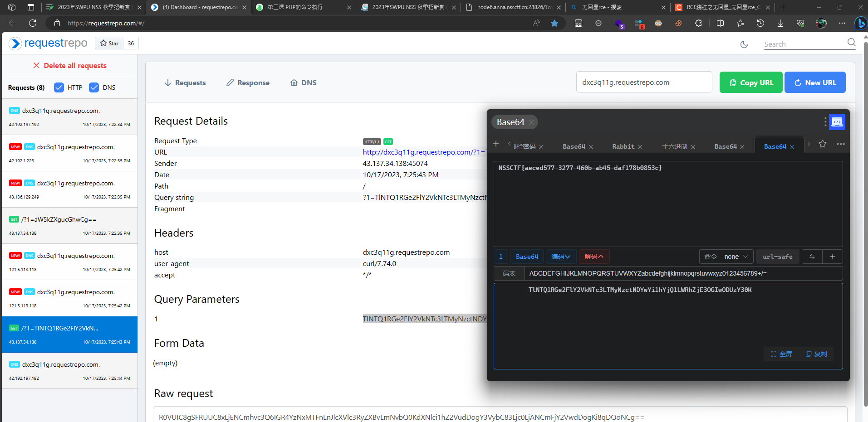
Task: Click the GitHub Star button
Action: point(109,43)
